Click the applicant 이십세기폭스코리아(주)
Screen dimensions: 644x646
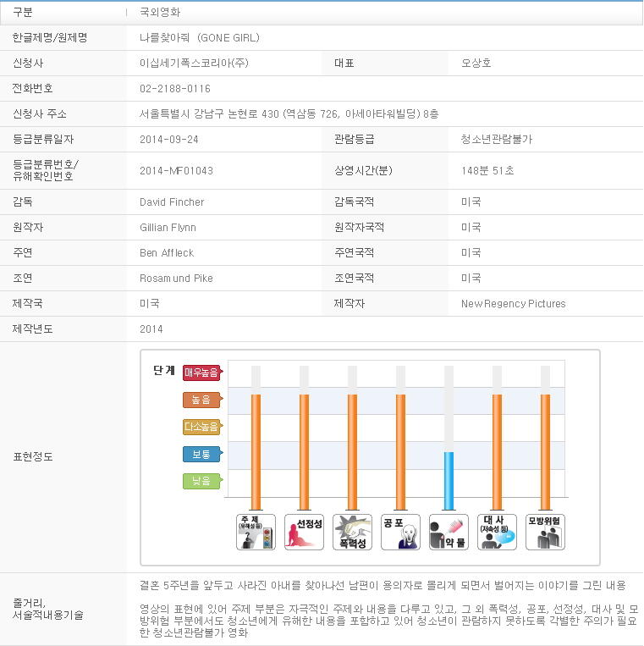pyautogui.click(x=194, y=63)
